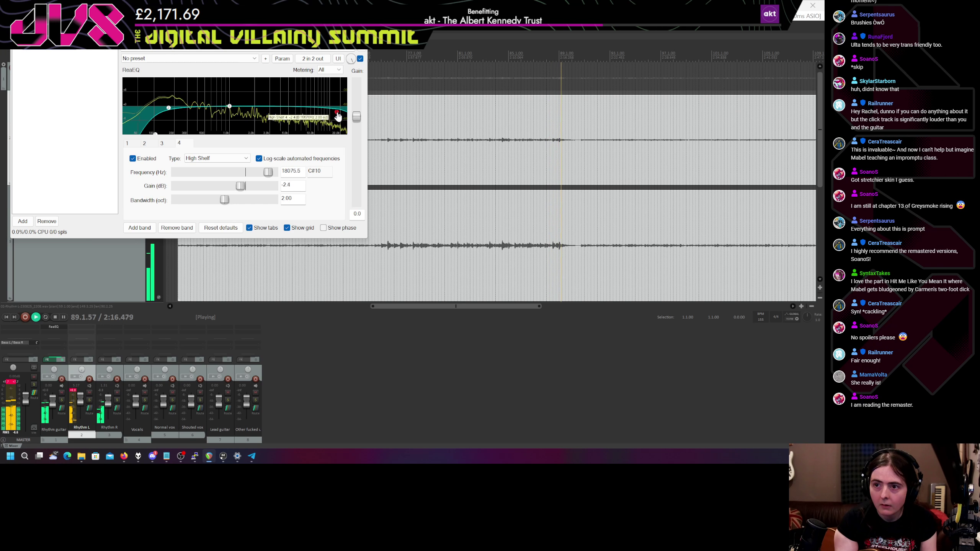Viewport: 980px width, 551px height.
Task: Click the Bandwidth (oct) slider handle
Action: (225, 199)
